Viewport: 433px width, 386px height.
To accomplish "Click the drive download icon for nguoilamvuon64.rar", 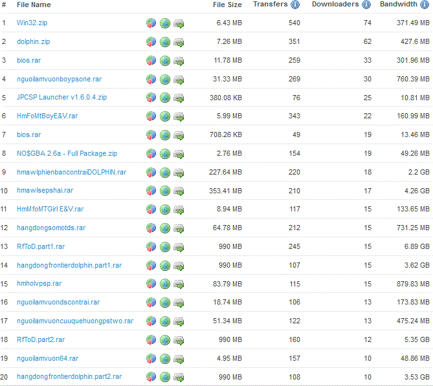I will [x=179, y=359].
